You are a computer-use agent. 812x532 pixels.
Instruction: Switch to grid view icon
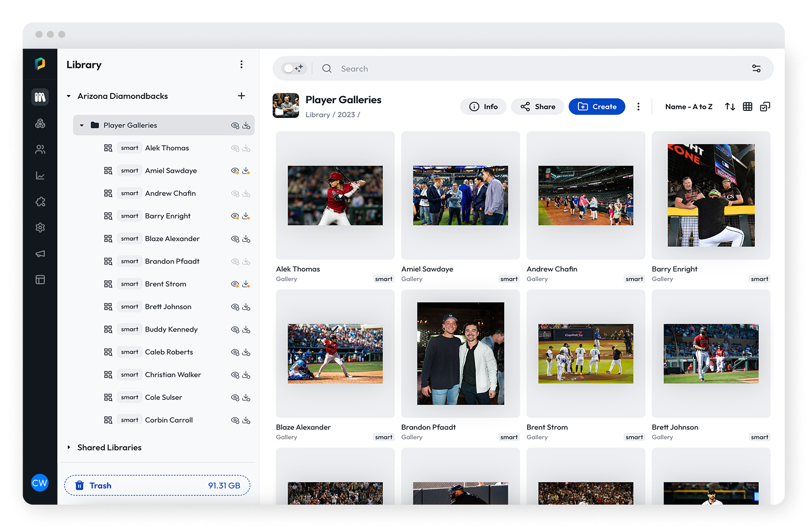[748, 107]
